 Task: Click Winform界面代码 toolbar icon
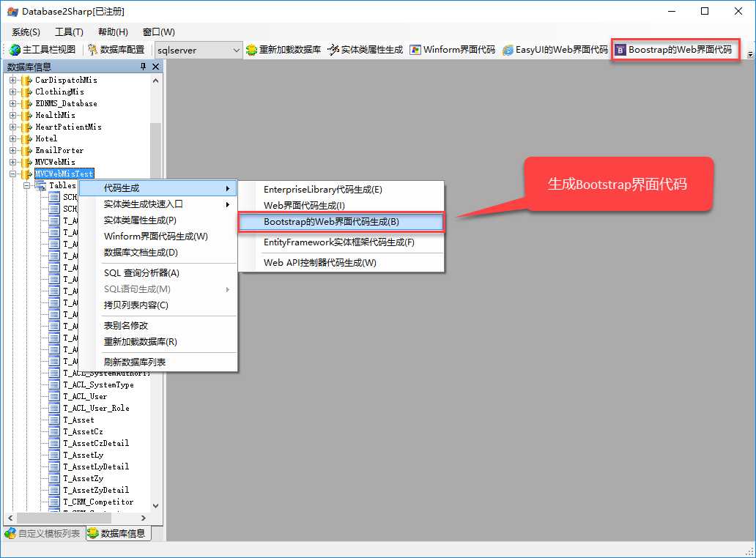click(x=415, y=50)
